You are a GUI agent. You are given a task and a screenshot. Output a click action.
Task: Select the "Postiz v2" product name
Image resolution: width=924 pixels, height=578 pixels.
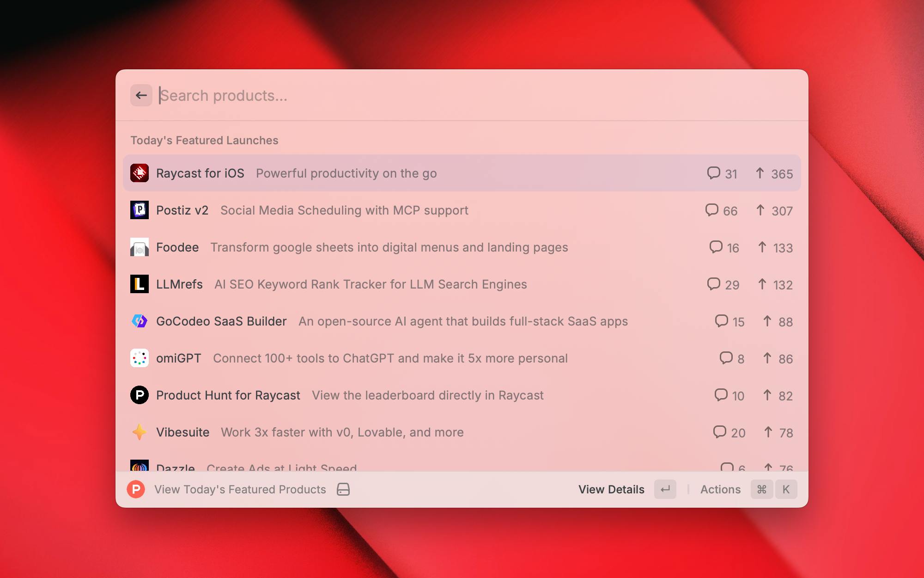pyautogui.click(x=182, y=210)
